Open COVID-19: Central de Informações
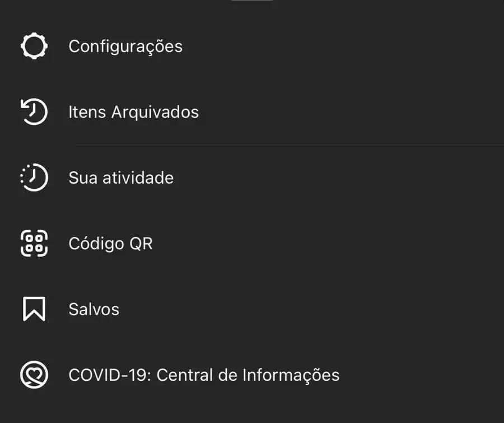 point(204,375)
